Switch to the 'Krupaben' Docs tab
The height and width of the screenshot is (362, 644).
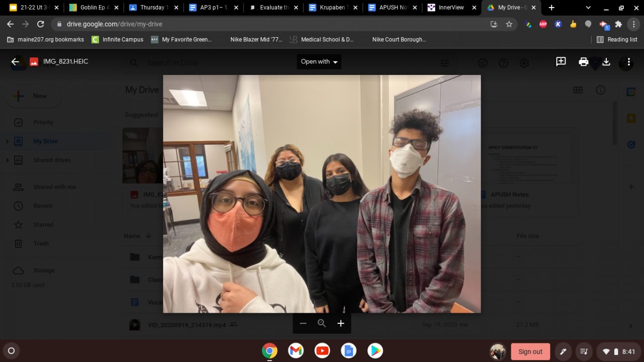(333, 8)
